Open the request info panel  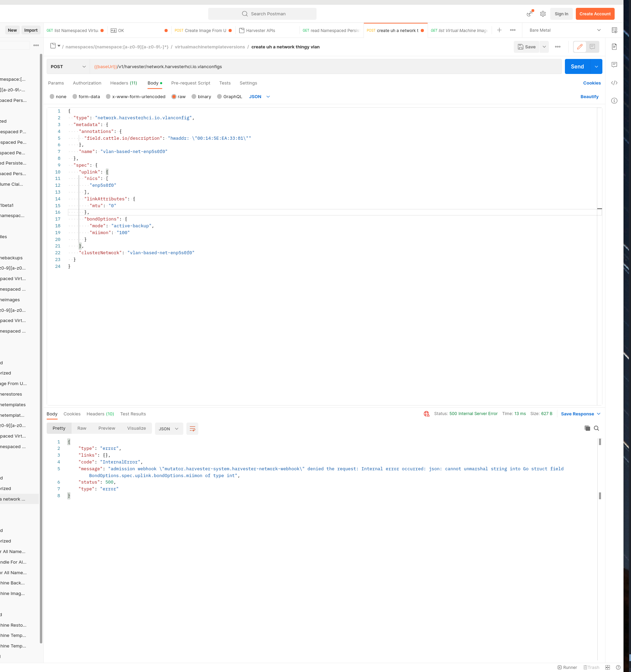coord(615,101)
